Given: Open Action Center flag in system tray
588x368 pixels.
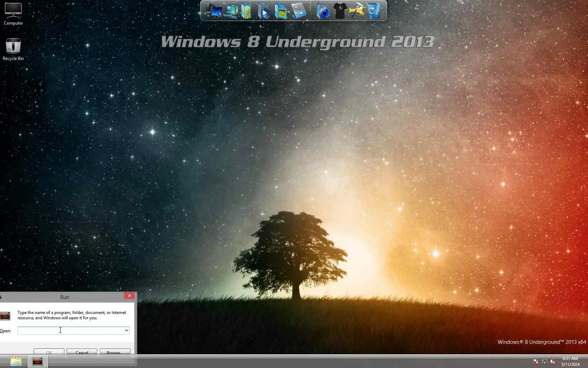Looking at the screenshot, I should pyautogui.click(x=535, y=361).
